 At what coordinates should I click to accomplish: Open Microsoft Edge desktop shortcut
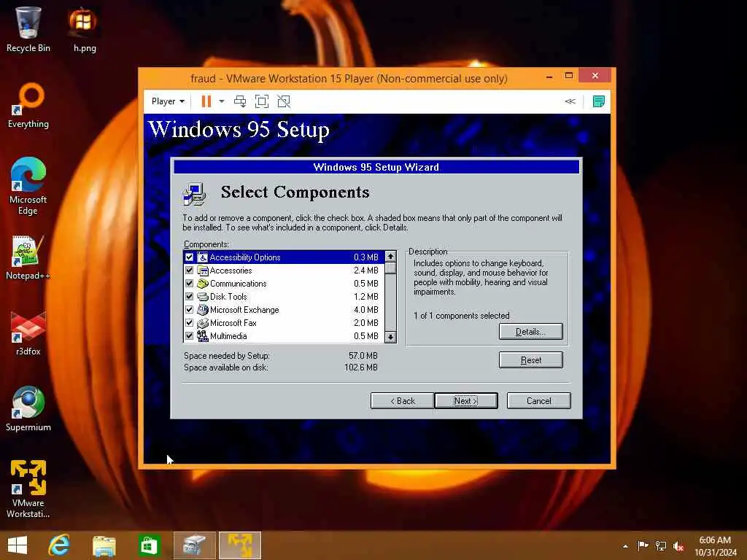pyautogui.click(x=28, y=186)
